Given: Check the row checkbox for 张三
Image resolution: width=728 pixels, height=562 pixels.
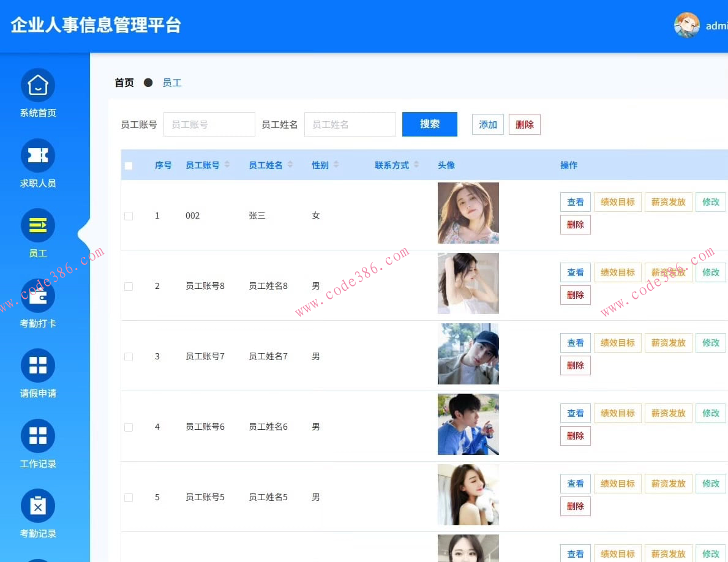Looking at the screenshot, I should [x=130, y=215].
